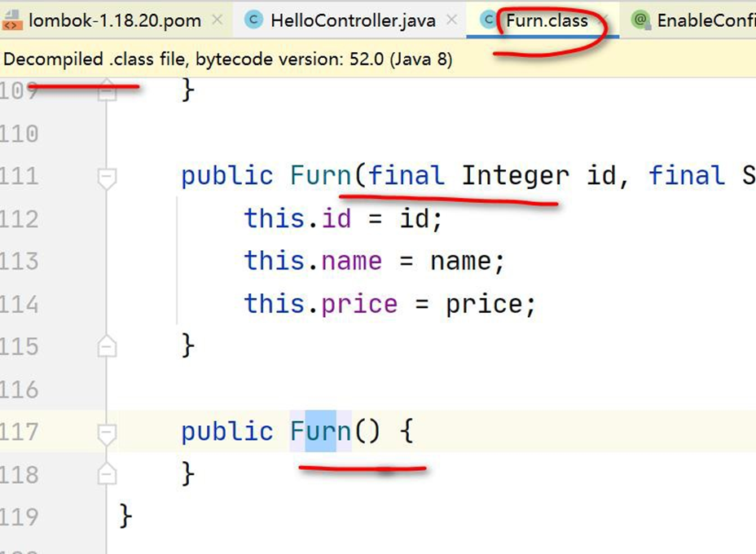Click the HelloController class icon

coord(254,20)
